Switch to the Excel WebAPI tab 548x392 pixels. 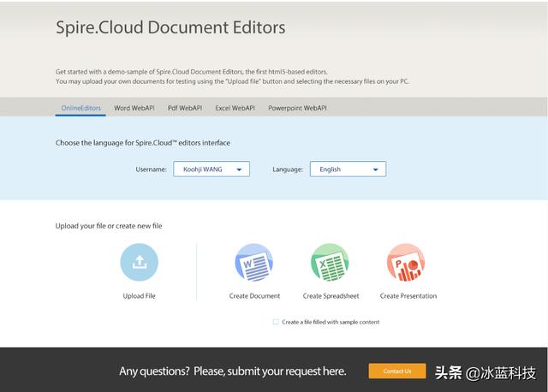tap(235, 108)
